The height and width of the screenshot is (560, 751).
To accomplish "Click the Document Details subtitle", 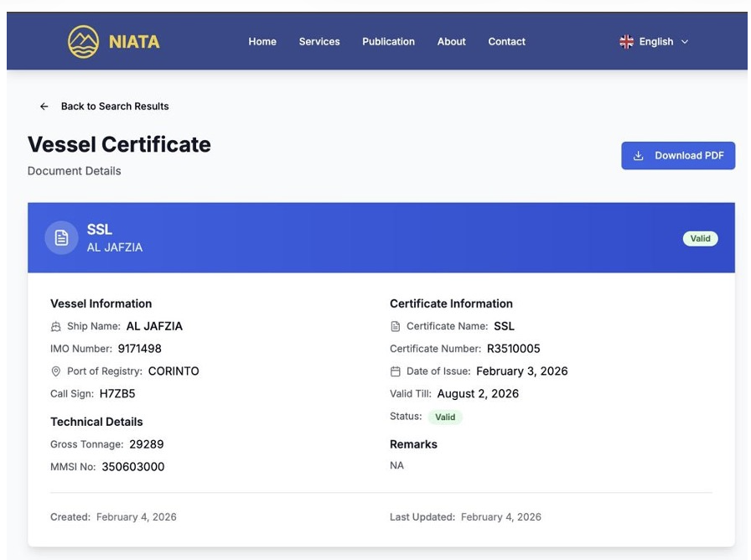I will 75,171.
